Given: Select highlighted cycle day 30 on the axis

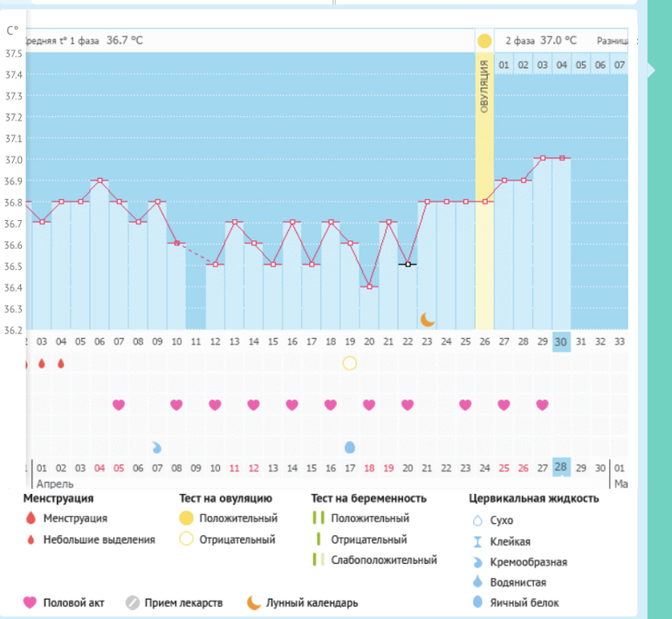Looking at the screenshot, I should point(561,342).
